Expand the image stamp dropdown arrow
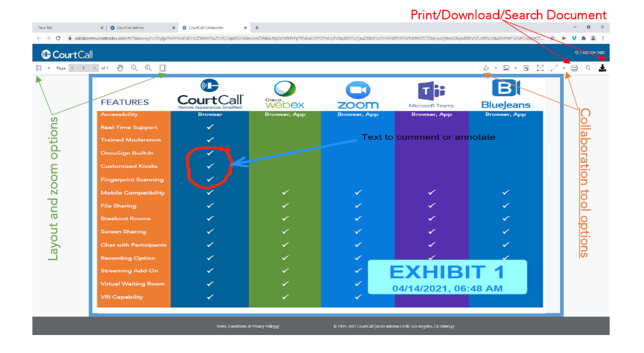Screen dimensions: 644x353 [x=516, y=68]
